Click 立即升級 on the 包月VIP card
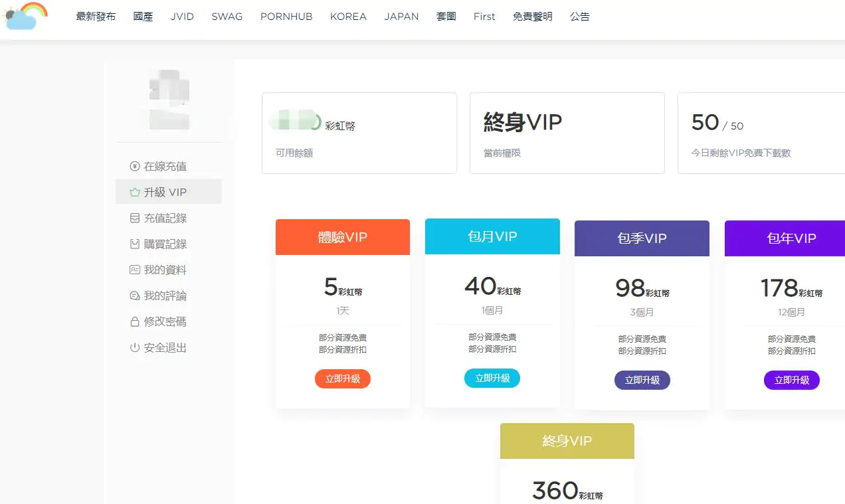 492,378
